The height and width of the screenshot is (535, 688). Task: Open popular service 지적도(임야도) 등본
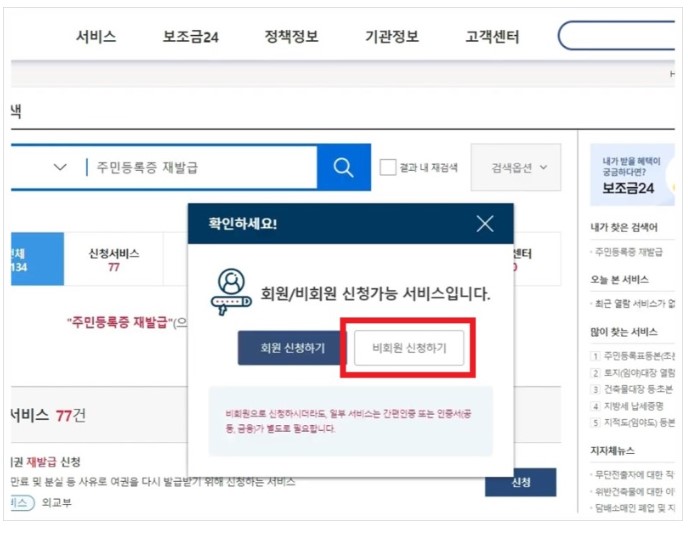639,422
